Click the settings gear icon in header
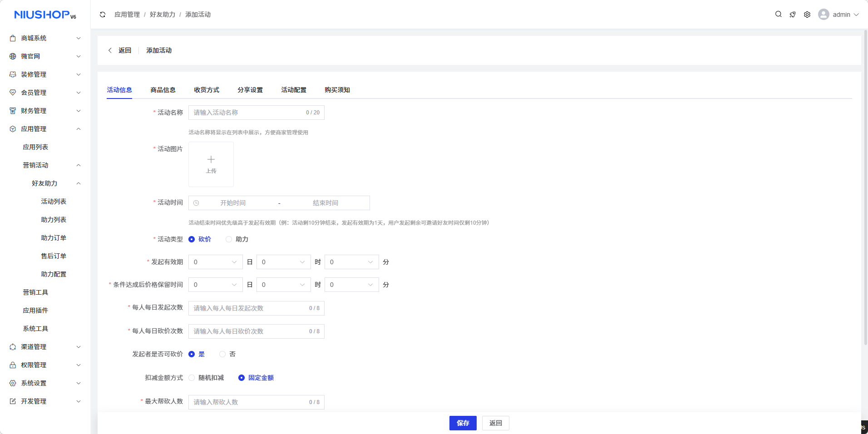Viewport: 868px width, 434px height. tap(807, 15)
